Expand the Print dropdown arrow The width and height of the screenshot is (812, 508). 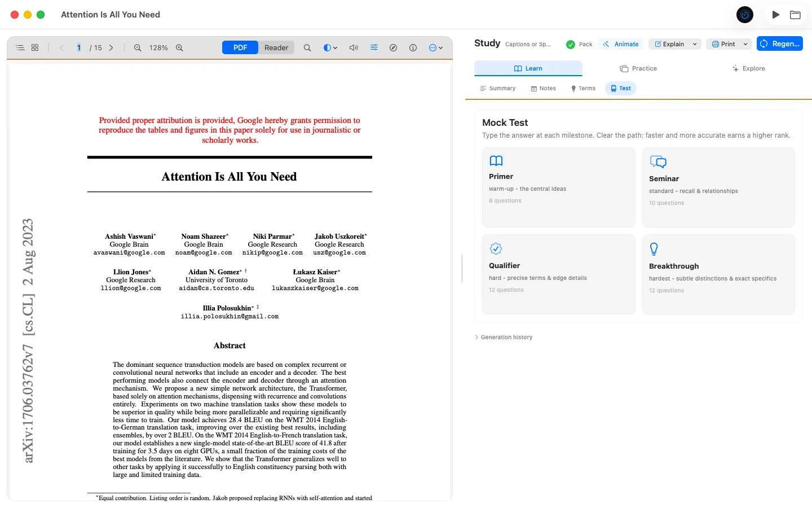745,44
